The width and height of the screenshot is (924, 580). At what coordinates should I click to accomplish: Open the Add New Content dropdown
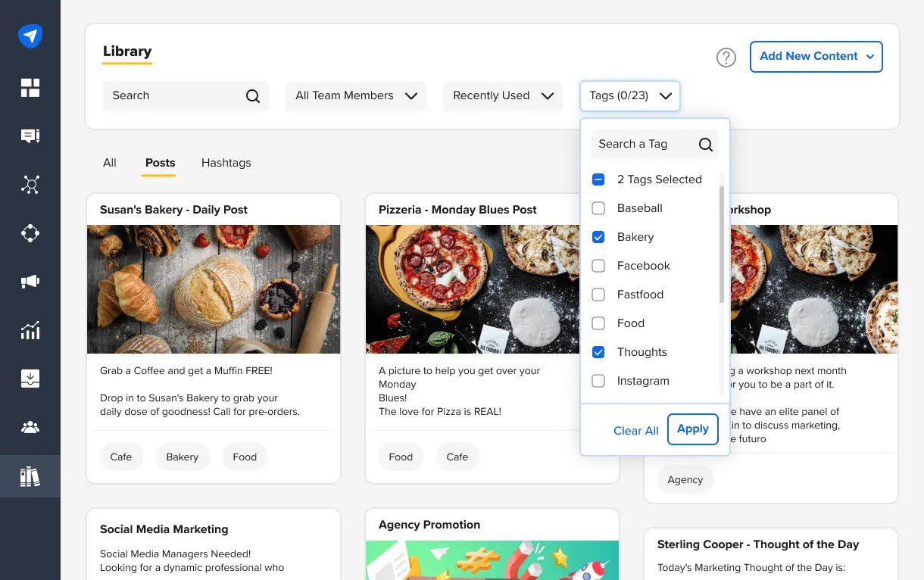click(816, 56)
